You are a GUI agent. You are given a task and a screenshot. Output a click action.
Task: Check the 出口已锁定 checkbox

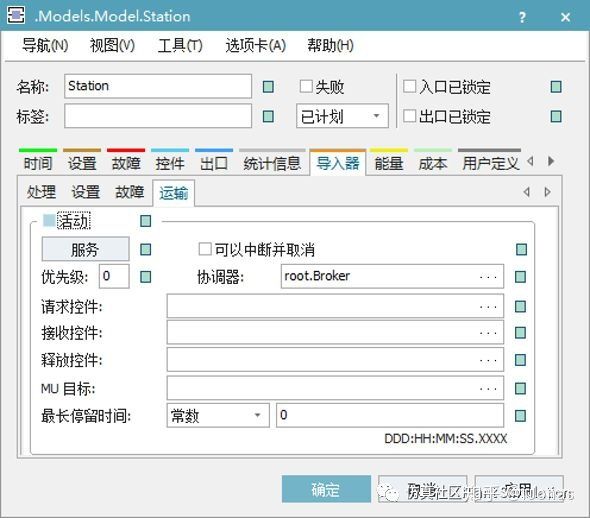(409, 116)
